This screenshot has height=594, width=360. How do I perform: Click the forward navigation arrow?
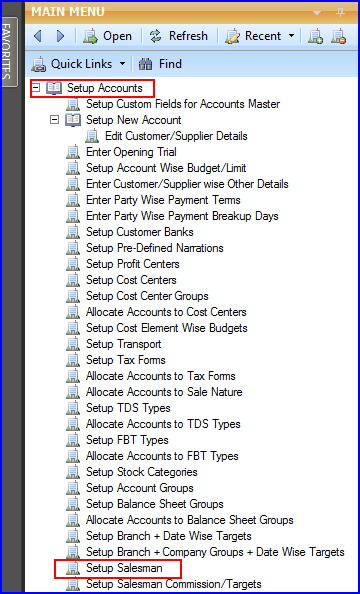[60, 36]
